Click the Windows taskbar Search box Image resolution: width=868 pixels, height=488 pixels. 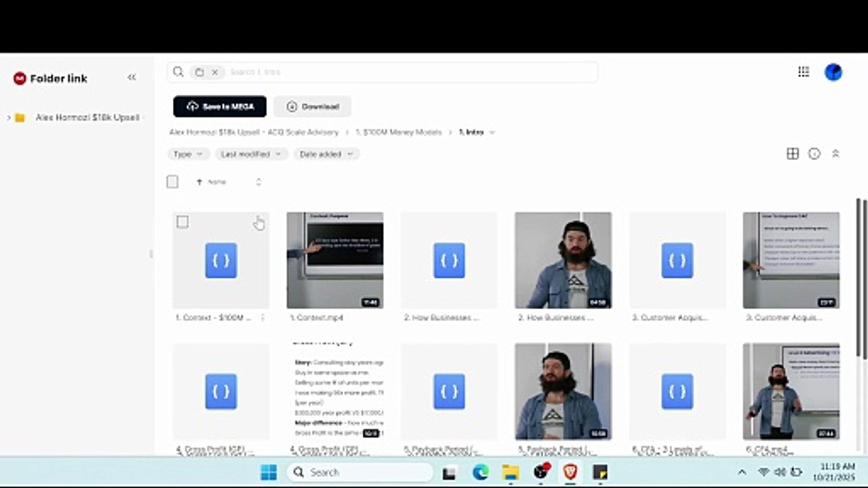360,472
